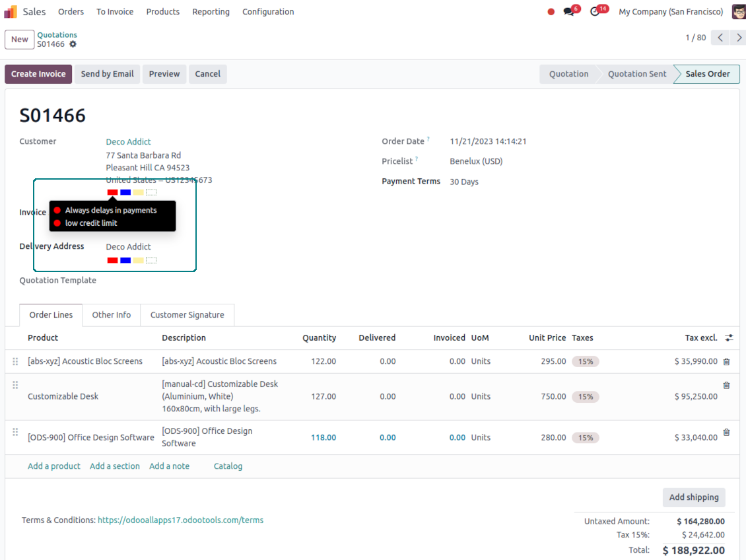Click the Order Date value field
The height and width of the screenshot is (560, 746).
pyautogui.click(x=488, y=141)
